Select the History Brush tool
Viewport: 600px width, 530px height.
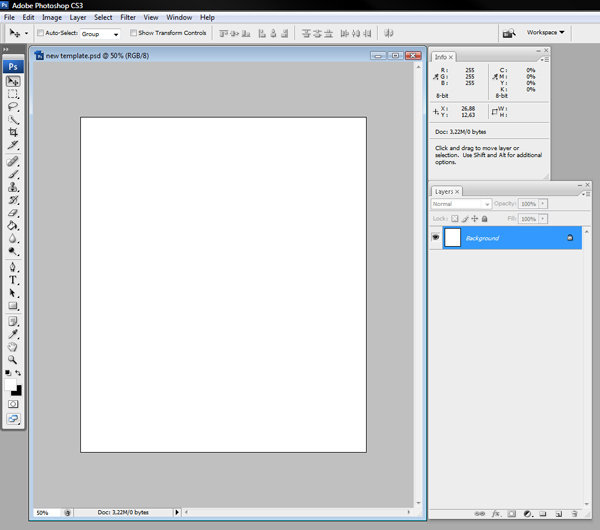(13, 200)
